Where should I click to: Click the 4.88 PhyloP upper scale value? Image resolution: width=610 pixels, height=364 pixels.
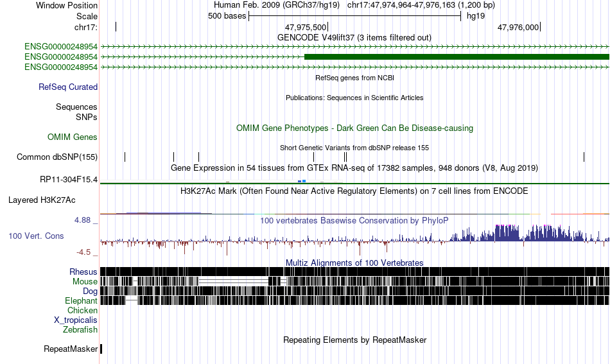click(82, 220)
